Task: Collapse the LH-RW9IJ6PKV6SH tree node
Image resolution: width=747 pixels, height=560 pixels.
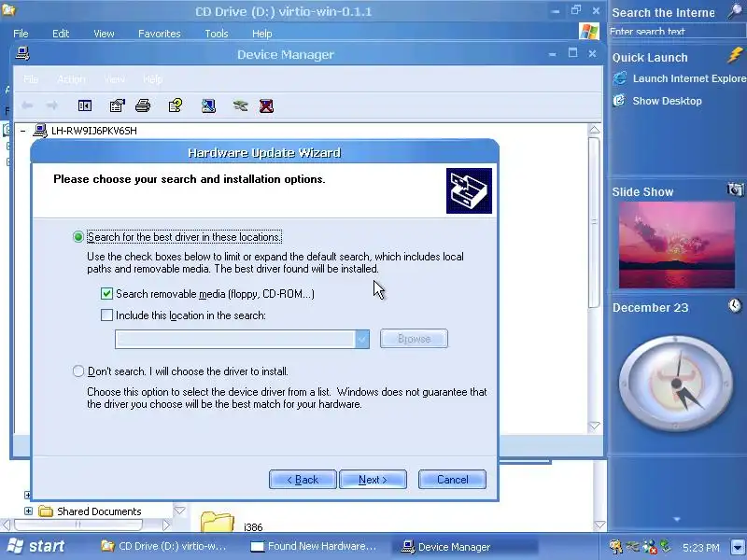Action: (x=22, y=131)
